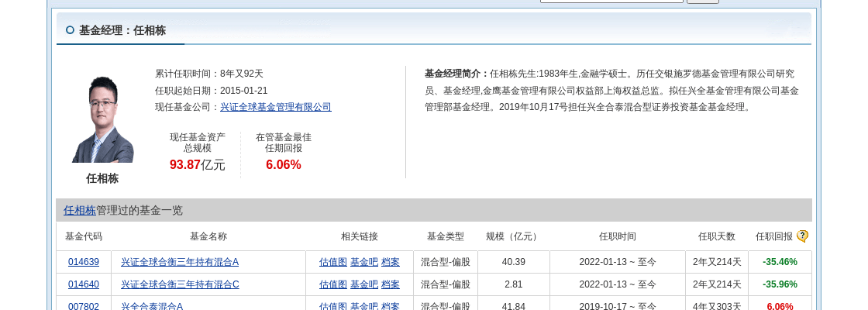The width and height of the screenshot is (868, 310).
Task: Click the 基金经理简介 biography heading
Action: (x=456, y=73)
